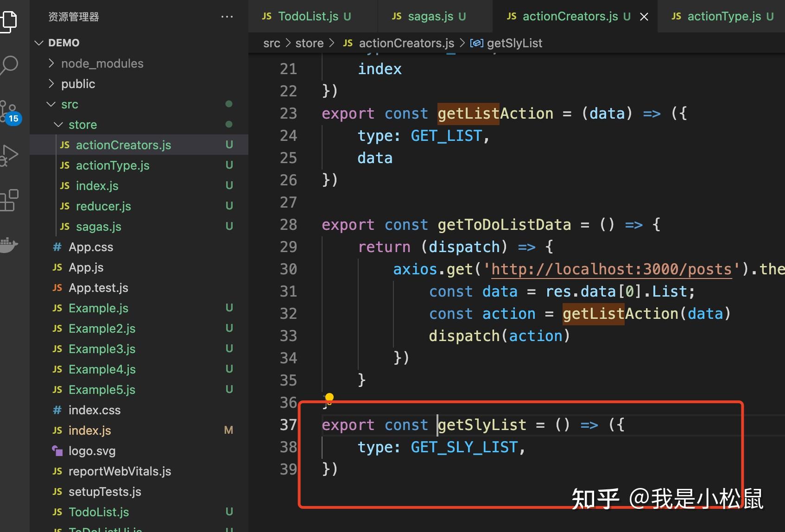Open the Extensions view
The image size is (785, 532).
pyautogui.click(x=8, y=200)
